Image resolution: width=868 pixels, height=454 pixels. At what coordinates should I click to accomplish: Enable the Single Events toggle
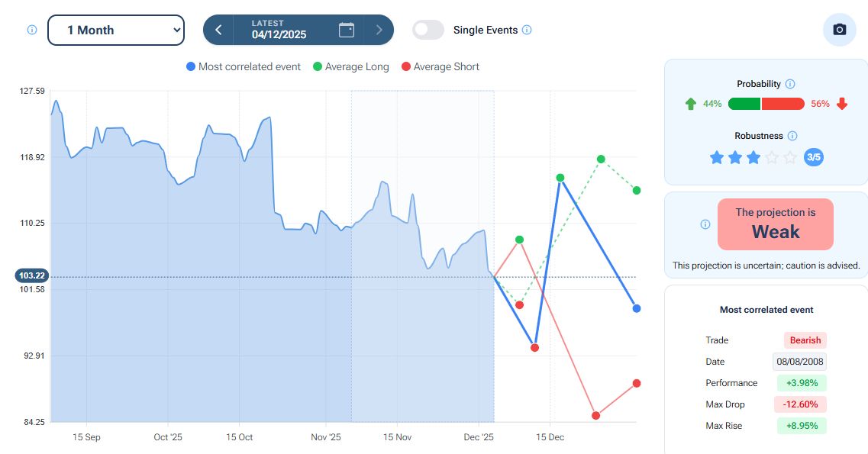[x=428, y=30]
